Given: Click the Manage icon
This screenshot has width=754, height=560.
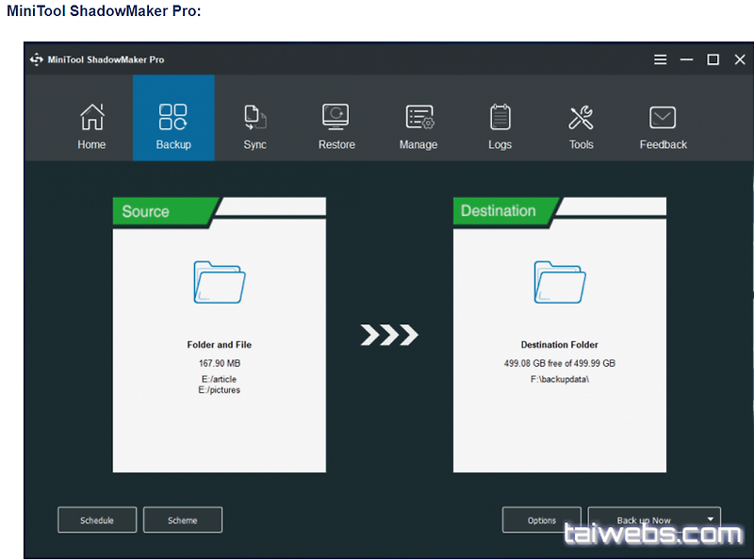Looking at the screenshot, I should pos(418,123).
